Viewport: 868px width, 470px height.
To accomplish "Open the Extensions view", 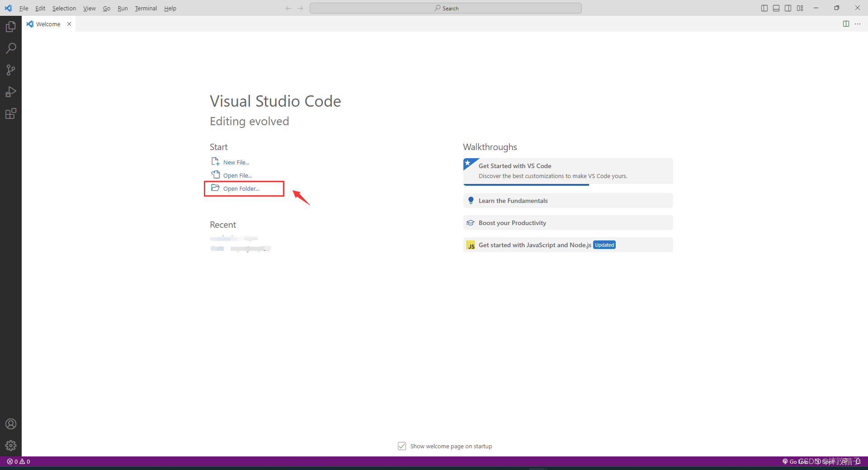I will coord(11,113).
